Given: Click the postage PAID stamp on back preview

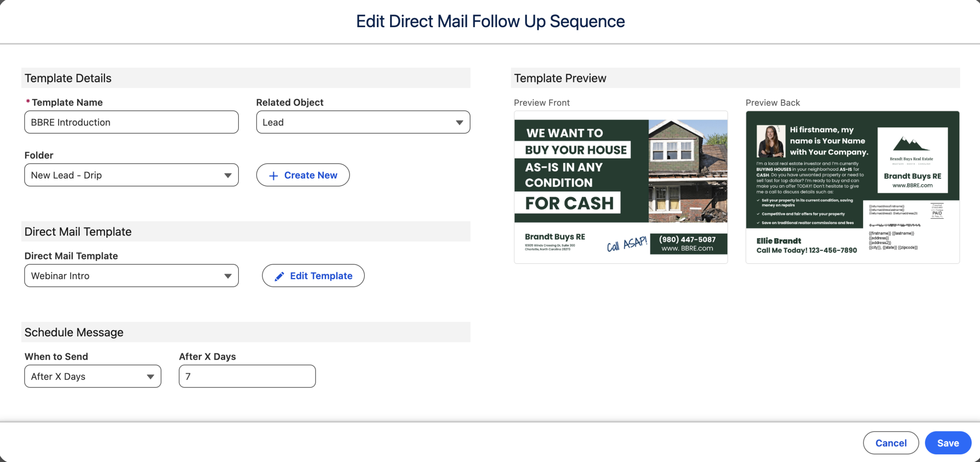Looking at the screenshot, I should tap(937, 211).
